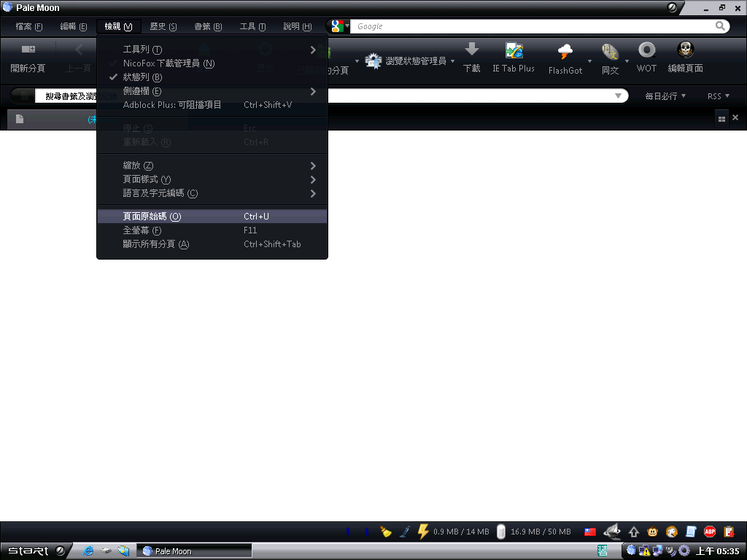Click the list-all-tabs grid icon
This screenshot has height=560, width=747.
pos(721,119)
